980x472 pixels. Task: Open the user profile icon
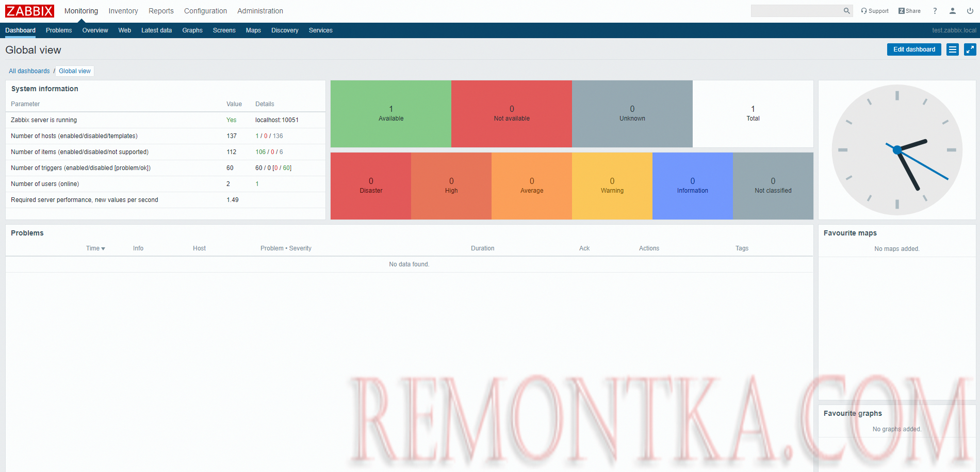(953, 11)
